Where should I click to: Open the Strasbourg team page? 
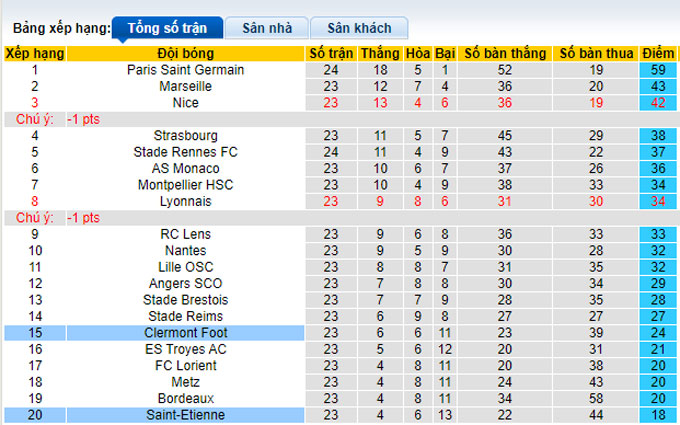click(185, 135)
